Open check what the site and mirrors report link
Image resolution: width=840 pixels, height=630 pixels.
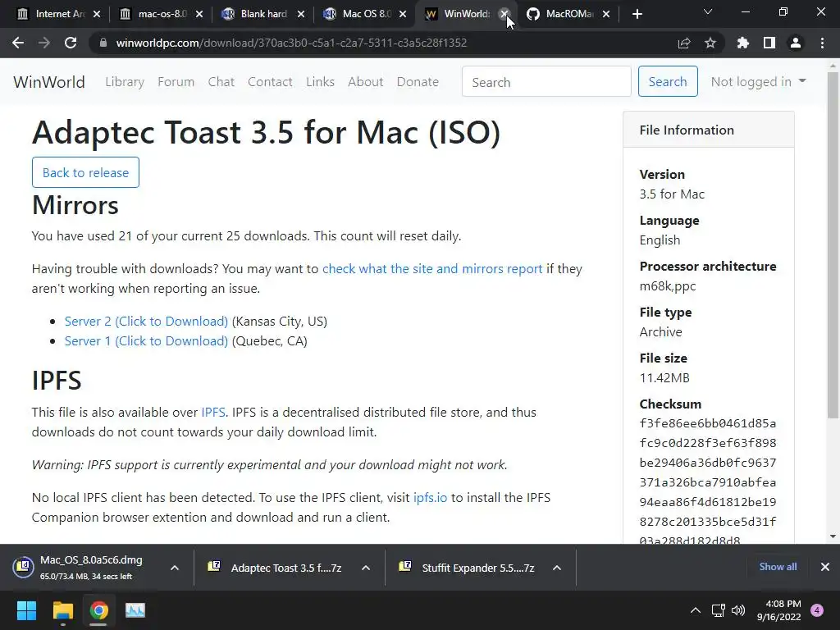[432, 269]
